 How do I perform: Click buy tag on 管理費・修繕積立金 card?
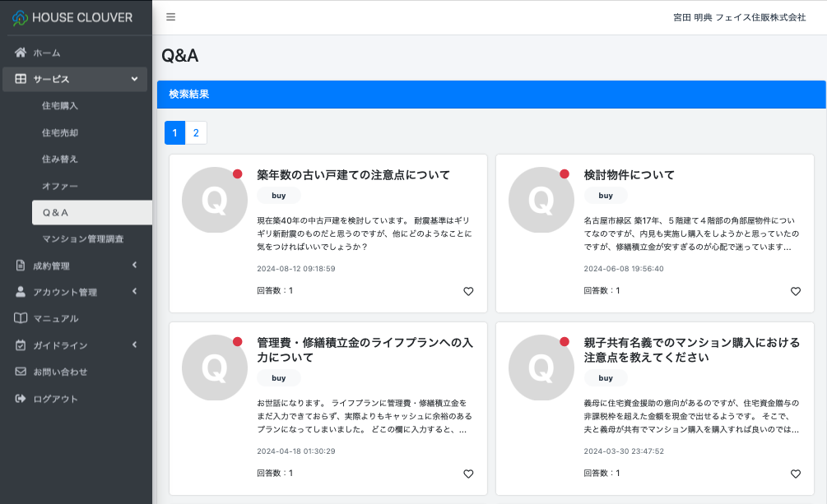(278, 378)
